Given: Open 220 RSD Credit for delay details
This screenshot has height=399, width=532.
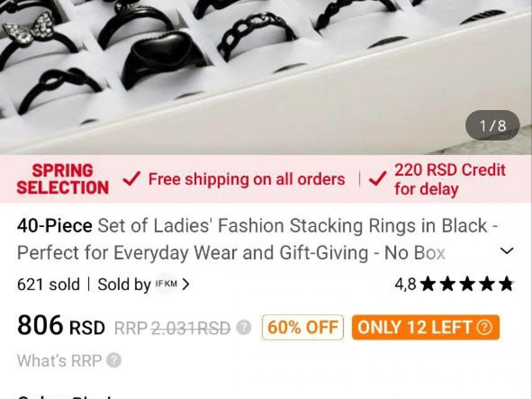Looking at the screenshot, I should [450, 179].
